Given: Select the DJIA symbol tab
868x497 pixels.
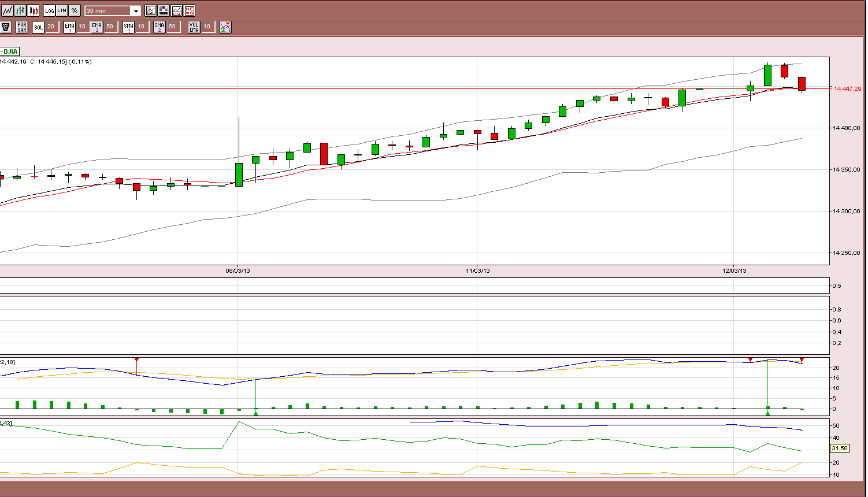Looking at the screenshot, I should tap(10, 51).
